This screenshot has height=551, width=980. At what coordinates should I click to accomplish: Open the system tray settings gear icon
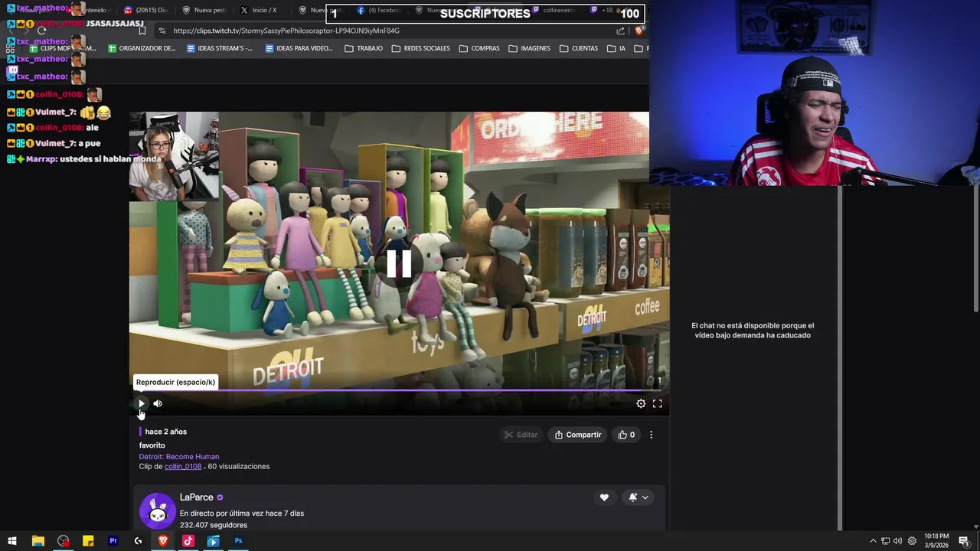[x=912, y=541]
